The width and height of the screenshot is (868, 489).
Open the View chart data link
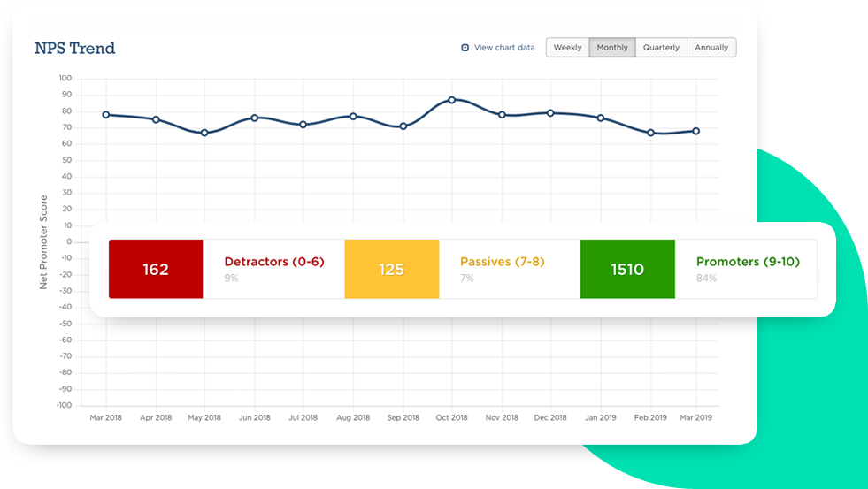pyautogui.click(x=504, y=48)
